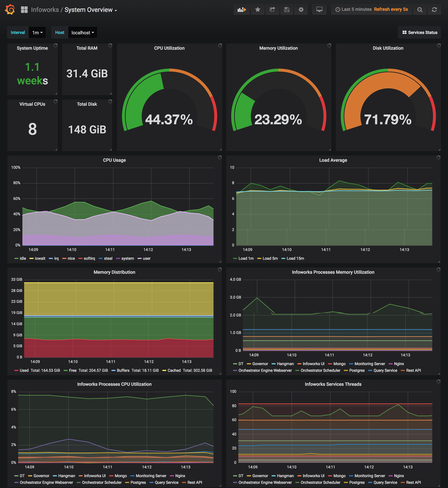Click Buffers legend color swatch in Memory Distribution
Screen dimensions: 448x488
pyautogui.click(x=113, y=370)
